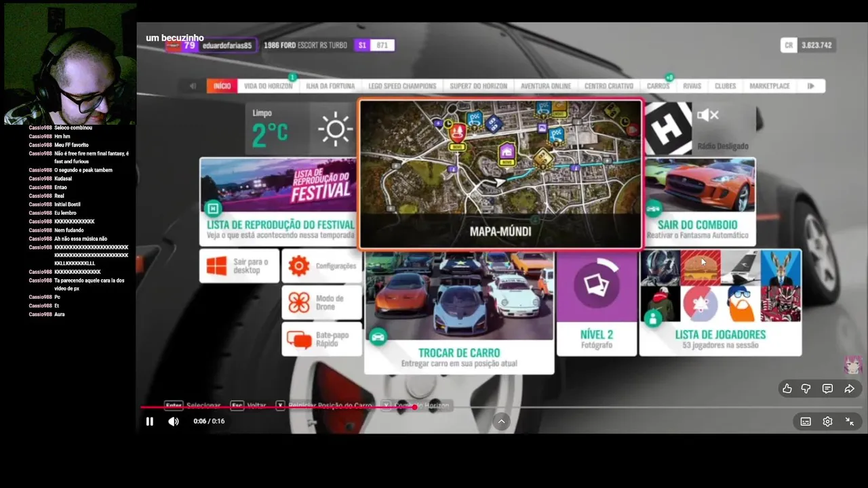Go to MARKETPLACE tab
The height and width of the screenshot is (488, 868).
(770, 86)
